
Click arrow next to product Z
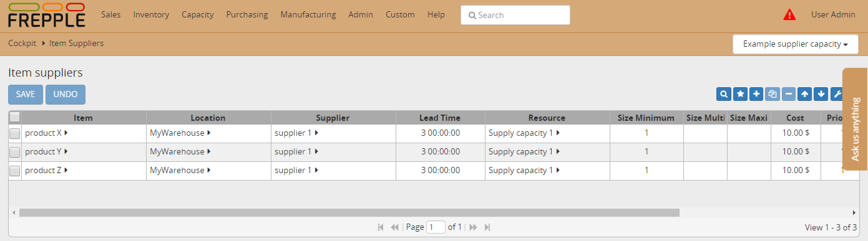coord(66,170)
